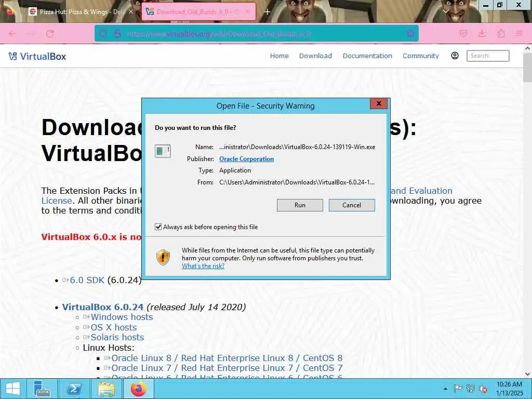Click the site lock icon in address bar
Screen dimensions: 532x399
click(117, 33)
